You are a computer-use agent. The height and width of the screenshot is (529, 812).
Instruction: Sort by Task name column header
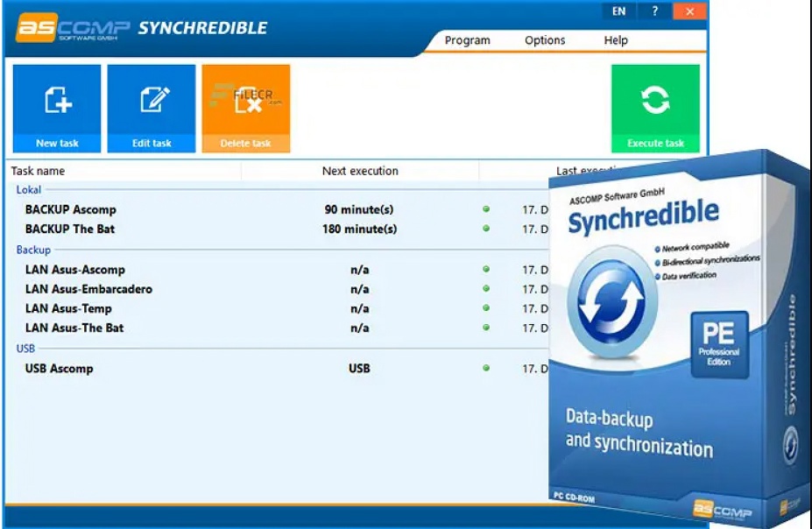38,171
